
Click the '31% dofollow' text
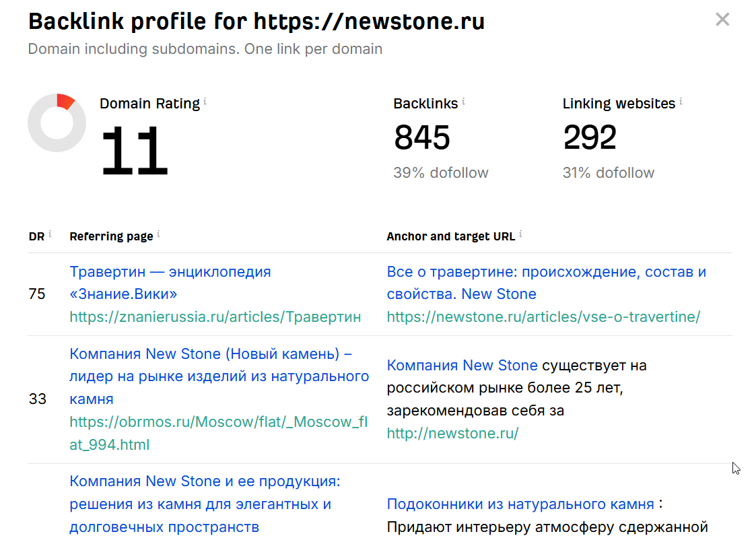coord(609,172)
